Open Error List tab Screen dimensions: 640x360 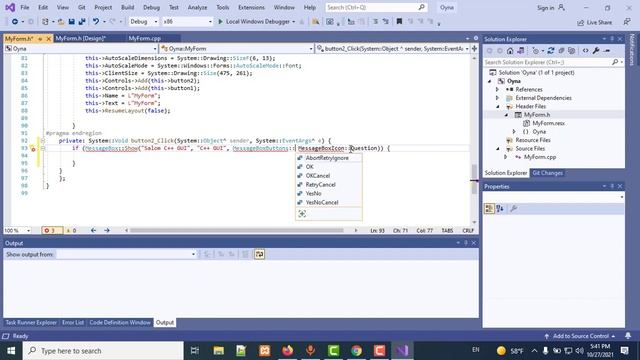(73, 322)
